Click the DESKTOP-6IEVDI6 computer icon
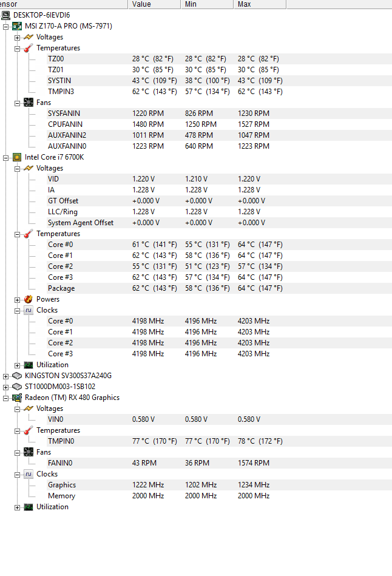392x576 pixels. pos(6,15)
